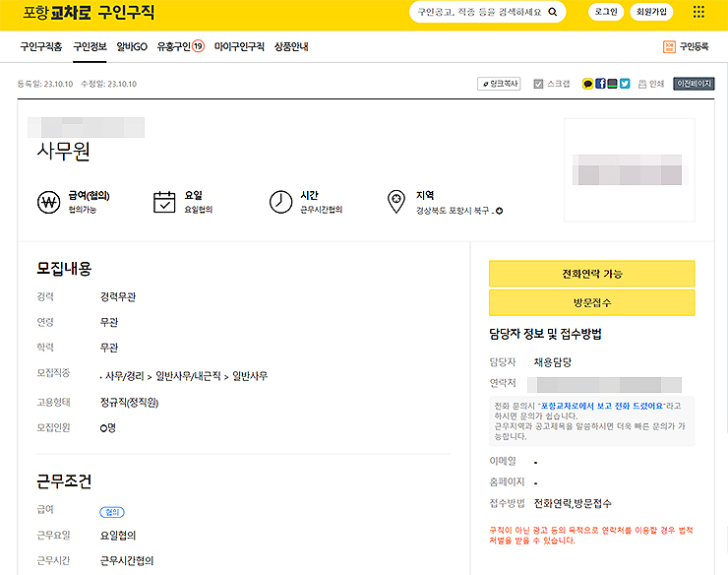Open the 구인구직홈 tab
The height and width of the screenshot is (575, 728).
point(41,46)
